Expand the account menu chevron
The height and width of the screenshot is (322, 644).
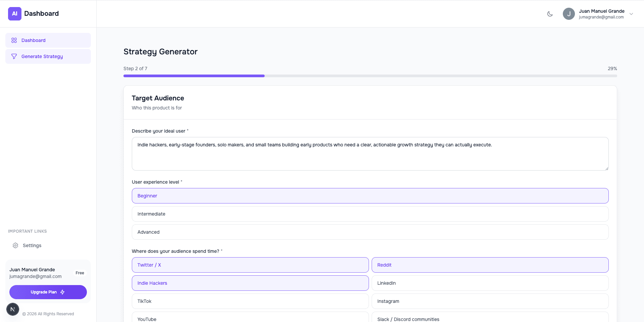[x=631, y=14]
